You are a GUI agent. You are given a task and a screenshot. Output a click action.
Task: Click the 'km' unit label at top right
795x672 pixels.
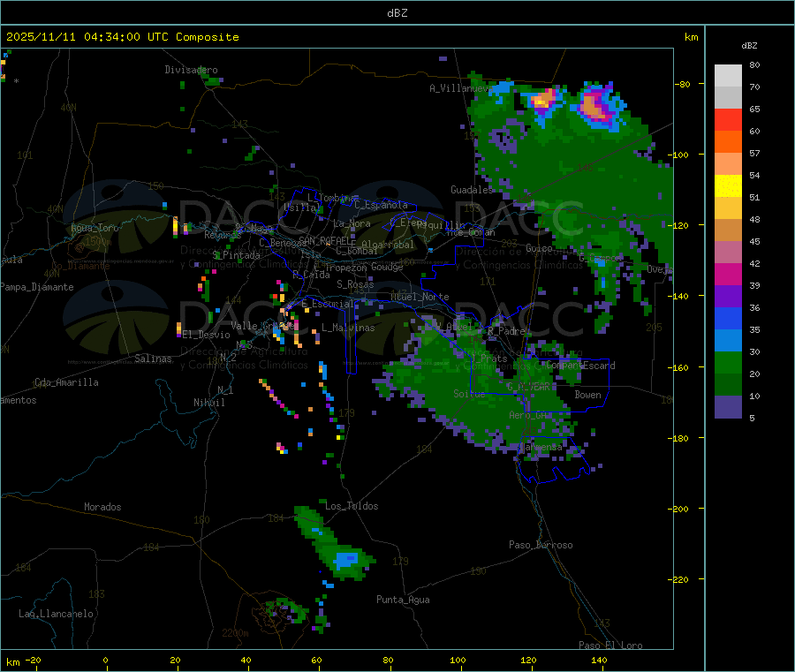tap(691, 37)
